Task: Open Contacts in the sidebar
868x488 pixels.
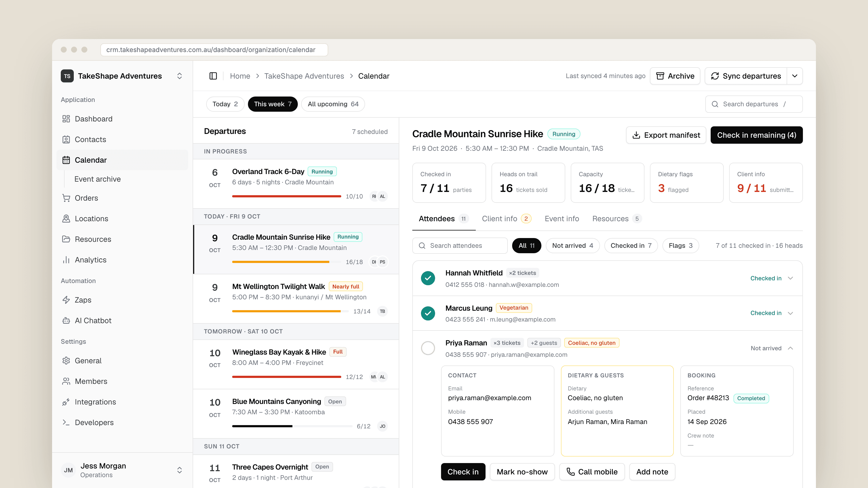Action: (x=122, y=139)
